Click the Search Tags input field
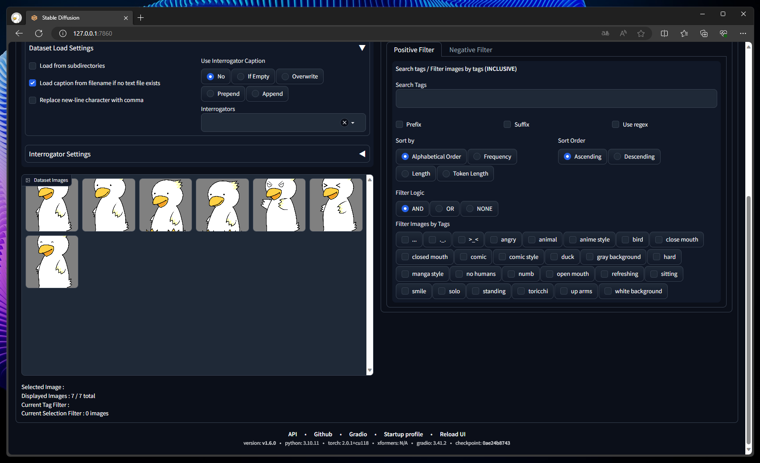The image size is (760, 463). click(x=556, y=98)
